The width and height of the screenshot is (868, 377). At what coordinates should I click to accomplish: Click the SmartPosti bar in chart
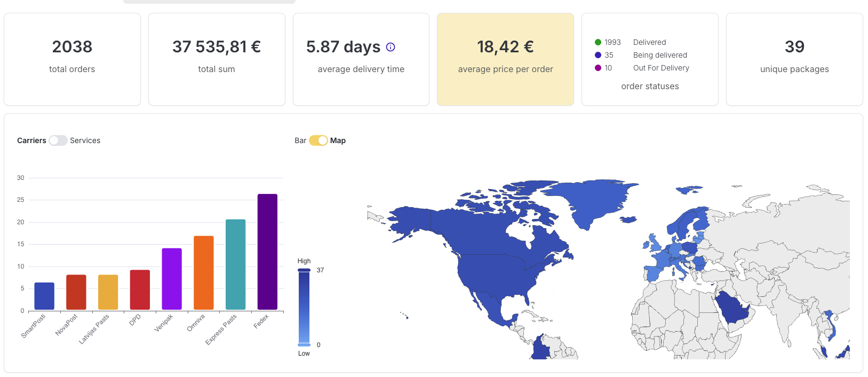(44, 296)
